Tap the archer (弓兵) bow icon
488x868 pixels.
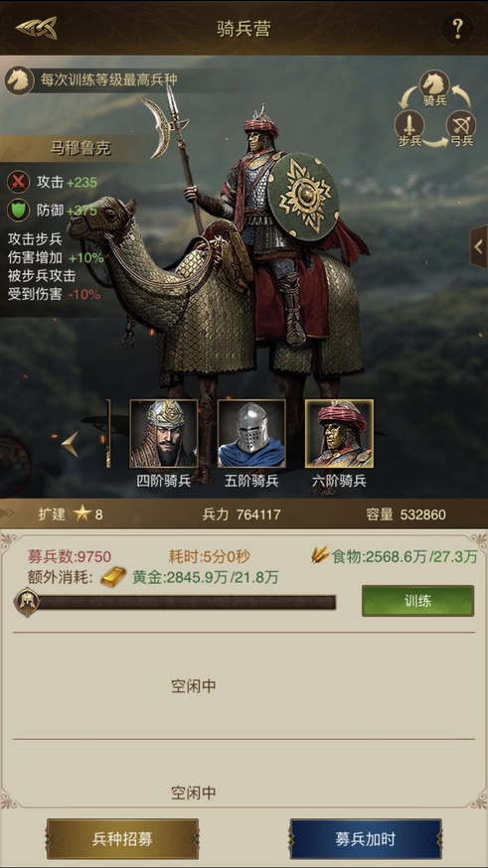coord(461,124)
